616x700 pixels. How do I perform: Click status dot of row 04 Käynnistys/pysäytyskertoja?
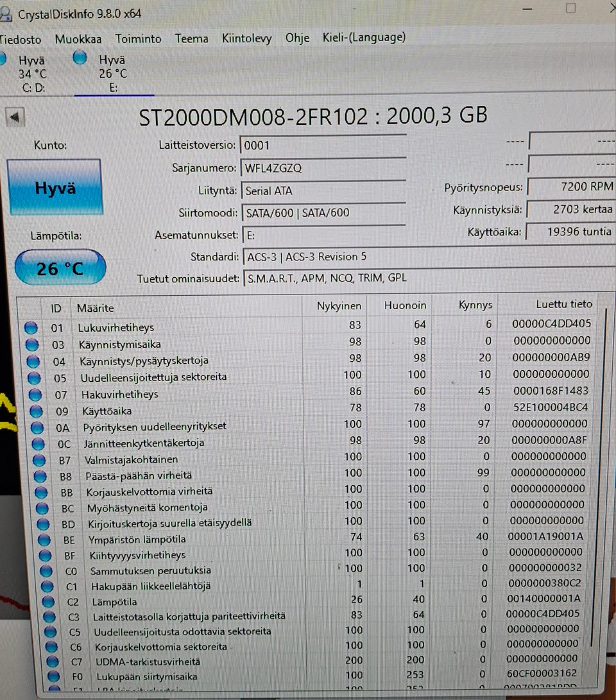[x=33, y=361]
